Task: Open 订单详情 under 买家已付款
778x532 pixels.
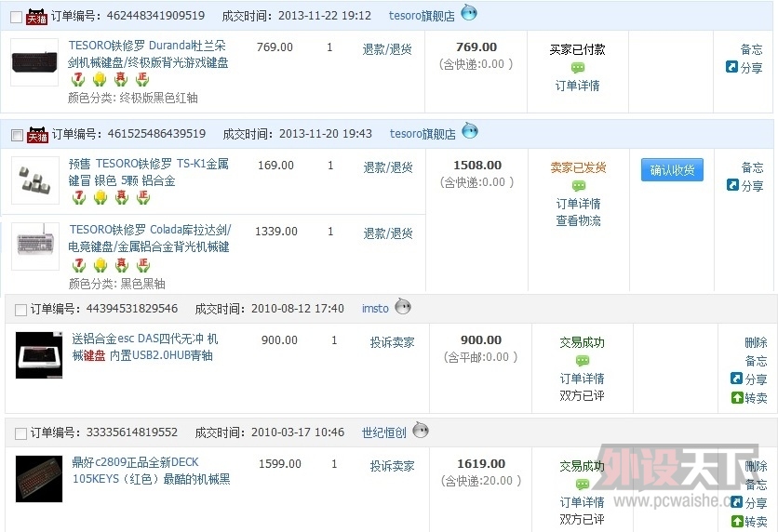Action: coord(578,86)
